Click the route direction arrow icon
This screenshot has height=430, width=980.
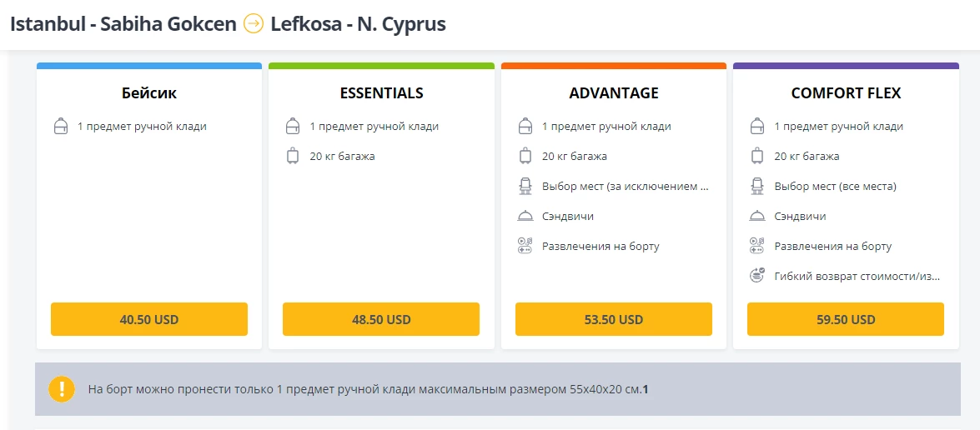coord(253,23)
